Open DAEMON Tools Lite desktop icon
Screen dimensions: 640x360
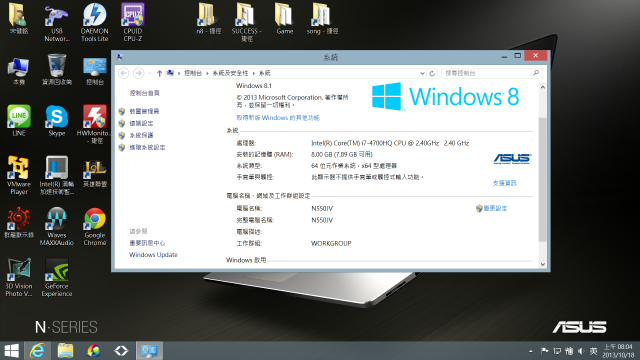(x=95, y=22)
